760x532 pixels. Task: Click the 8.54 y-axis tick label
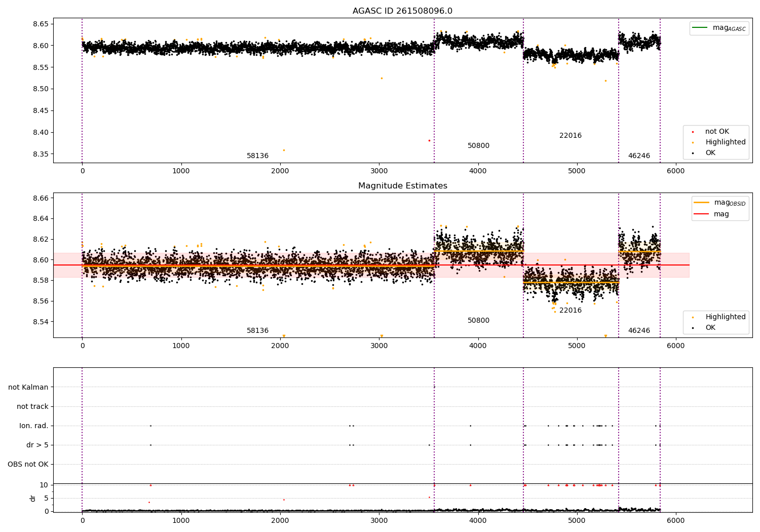pyautogui.click(x=41, y=322)
